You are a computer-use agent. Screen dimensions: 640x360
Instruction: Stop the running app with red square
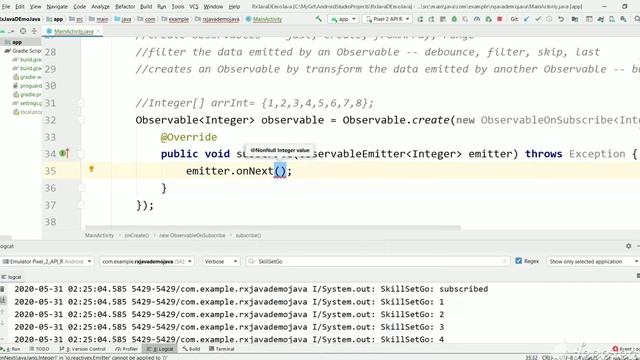pos(500,19)
